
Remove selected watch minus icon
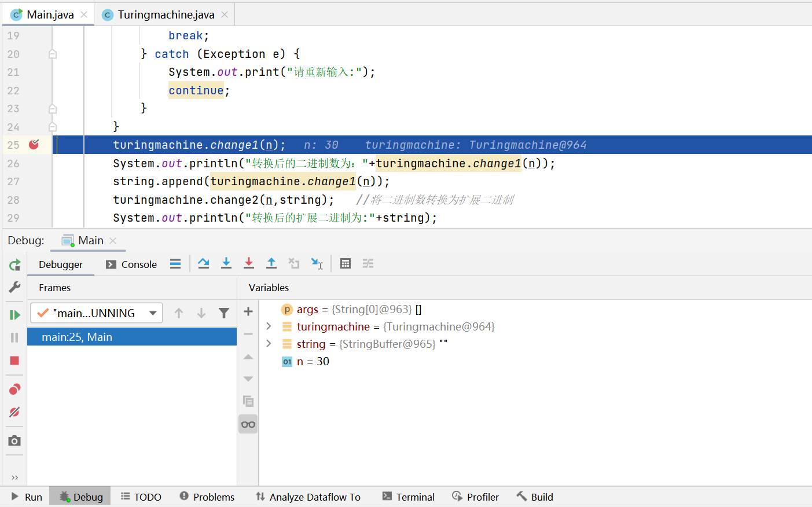pyautogui.click(x=248, y=334)
